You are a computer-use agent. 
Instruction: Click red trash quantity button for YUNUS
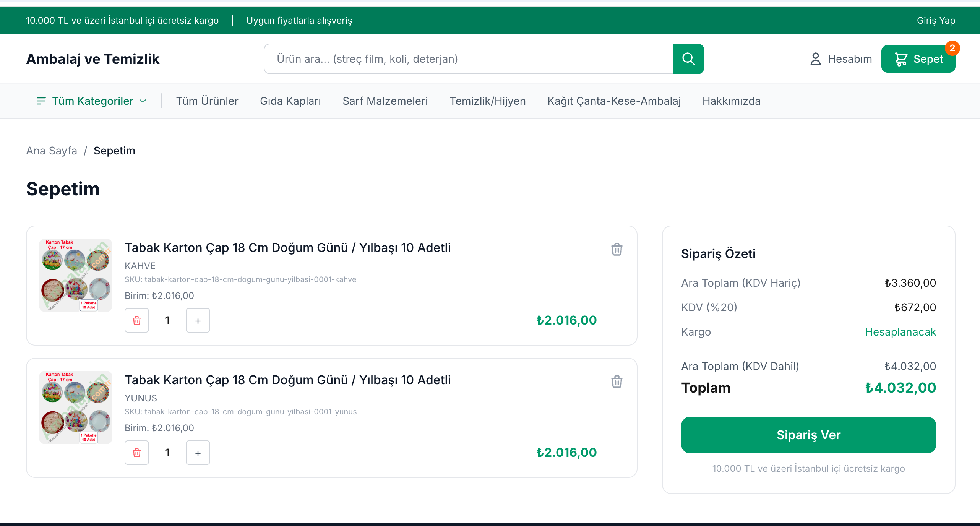pos(137,453)
